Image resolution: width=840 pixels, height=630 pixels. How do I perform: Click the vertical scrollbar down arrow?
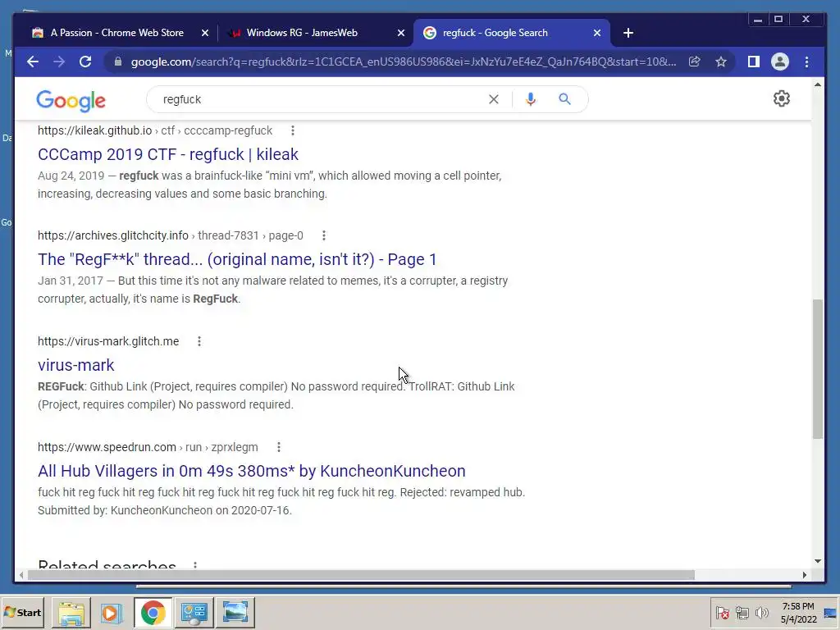pyautogui.click(x=817, y=561)
